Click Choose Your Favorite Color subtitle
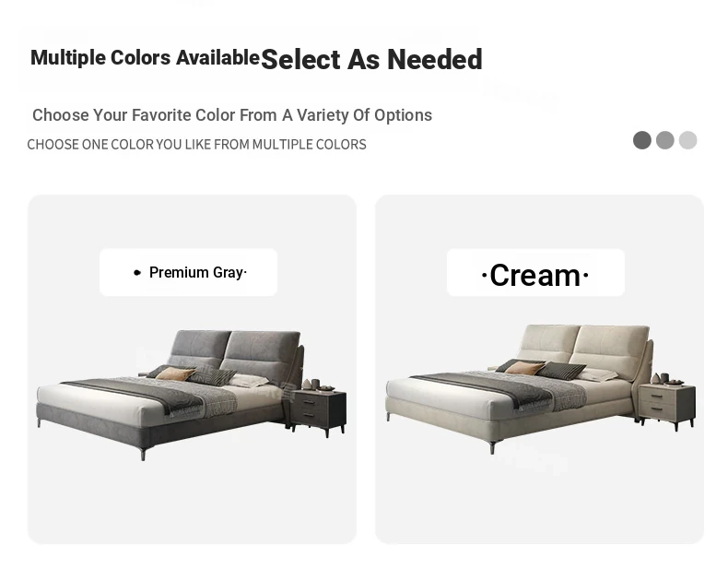Screen dimensions: 728x569 (x=232, y=115)
